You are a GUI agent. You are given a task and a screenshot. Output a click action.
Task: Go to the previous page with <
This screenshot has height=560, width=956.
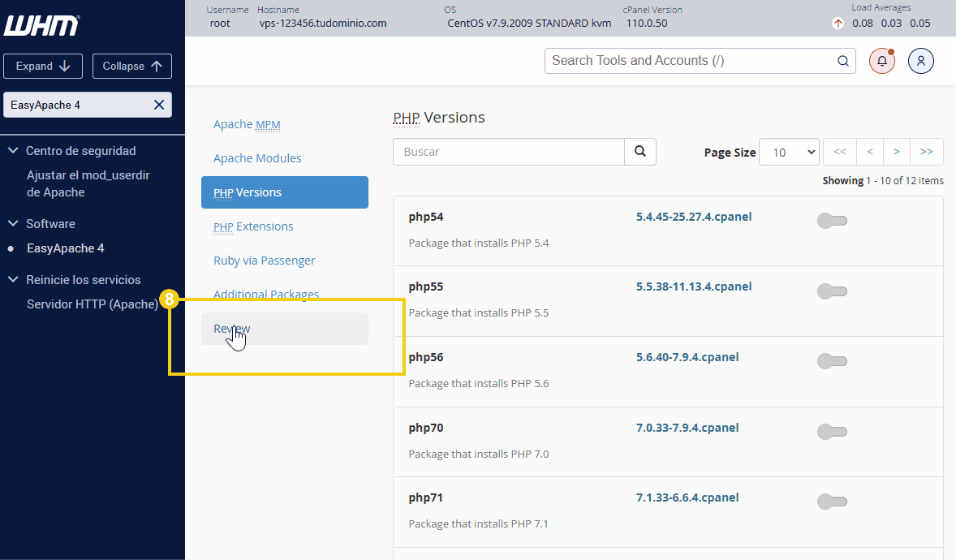click(870, 152)
